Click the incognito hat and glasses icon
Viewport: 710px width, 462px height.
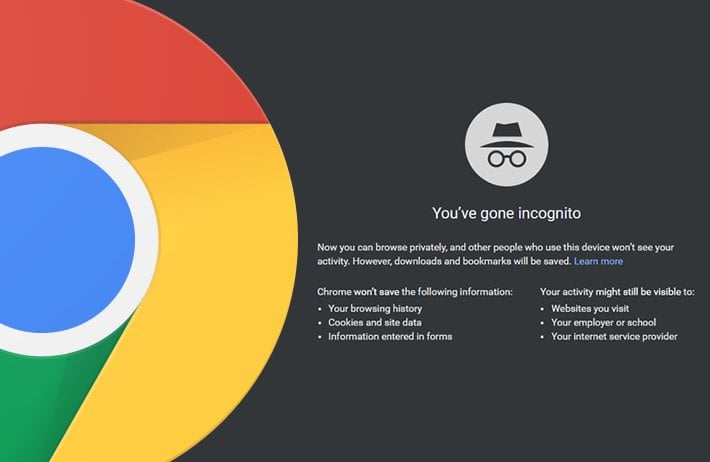click(506, 144)
